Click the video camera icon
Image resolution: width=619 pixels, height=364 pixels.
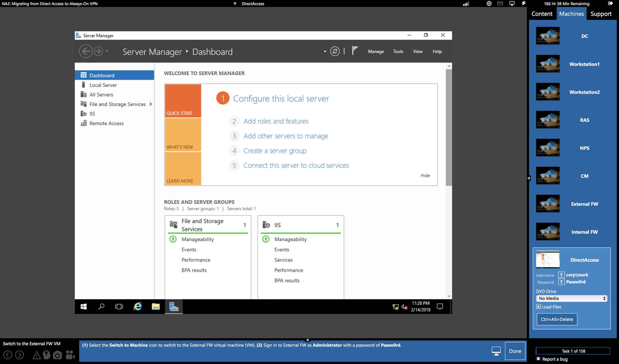coord(70,355)
